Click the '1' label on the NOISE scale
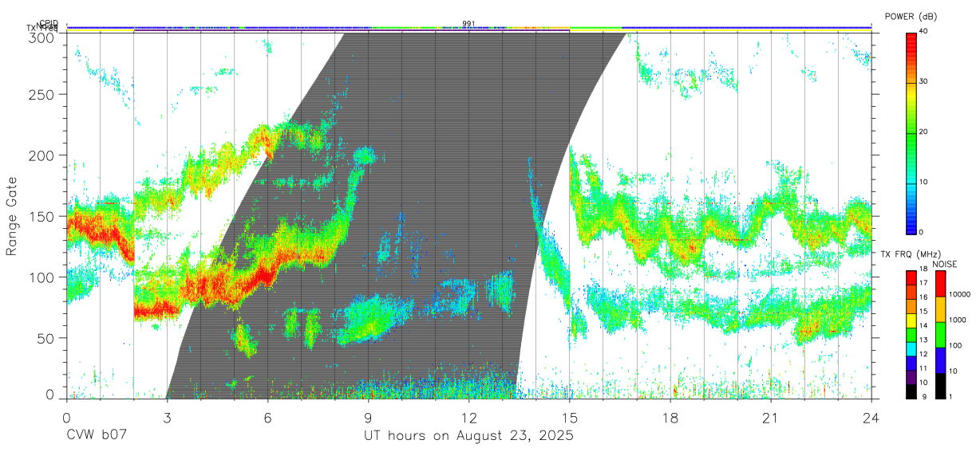Image resolution: width=980 pixels, height=452 pixels. 951,397
